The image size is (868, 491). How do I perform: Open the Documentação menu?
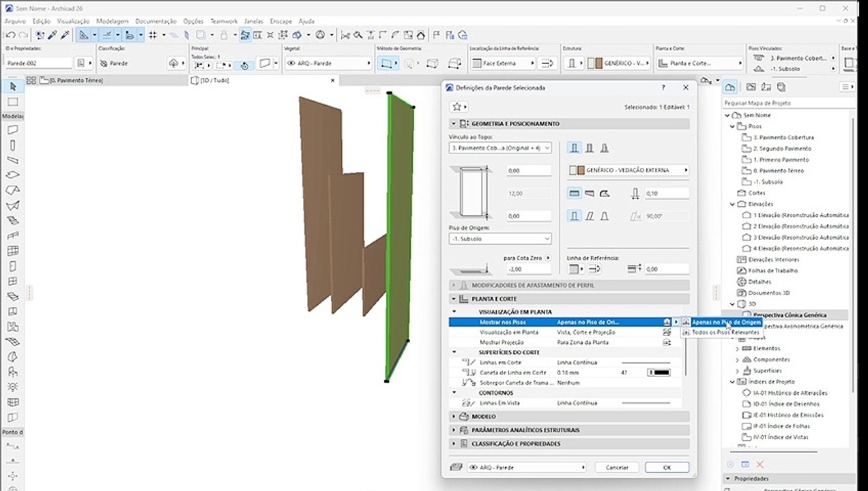coord(156,21)
